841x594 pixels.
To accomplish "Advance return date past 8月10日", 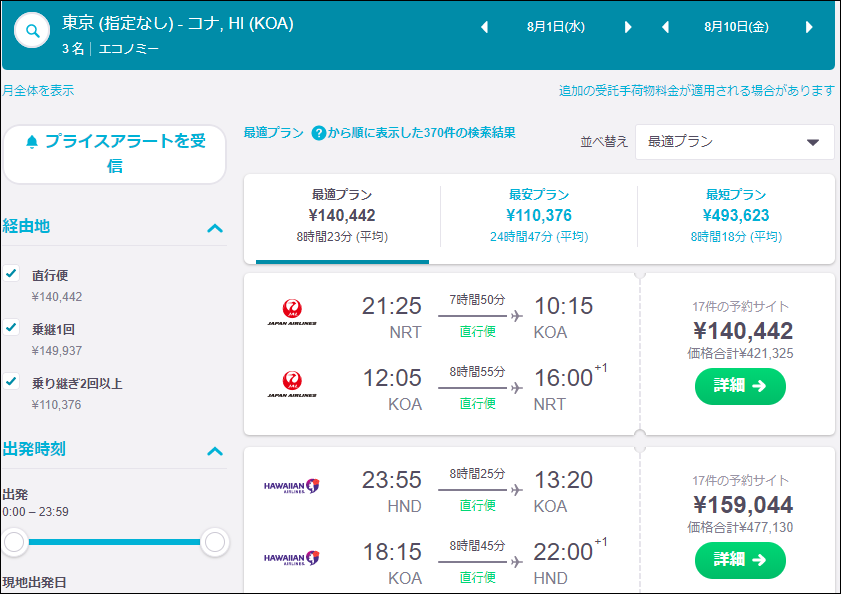I will point(809,28).
